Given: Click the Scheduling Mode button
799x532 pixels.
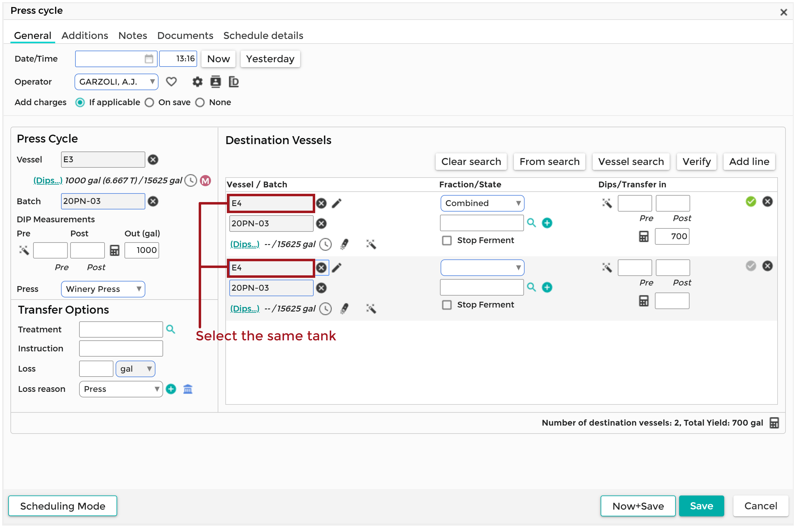Looking at the screenshot, I should (63, 506).
